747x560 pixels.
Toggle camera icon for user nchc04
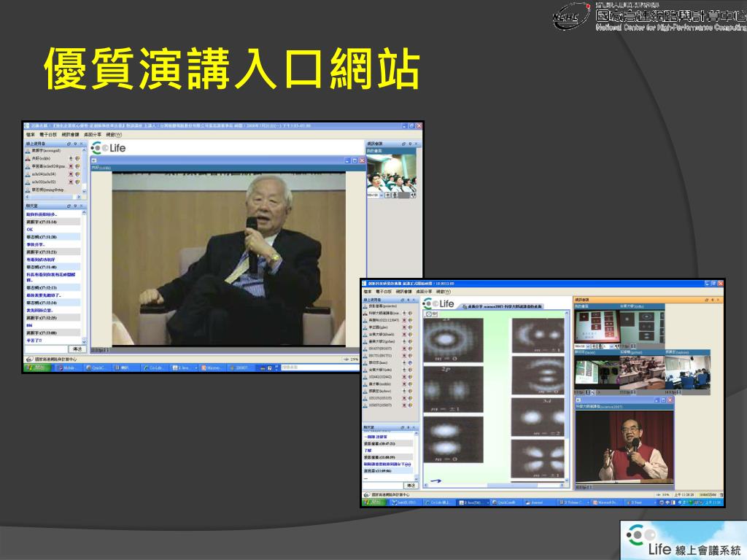77,174
